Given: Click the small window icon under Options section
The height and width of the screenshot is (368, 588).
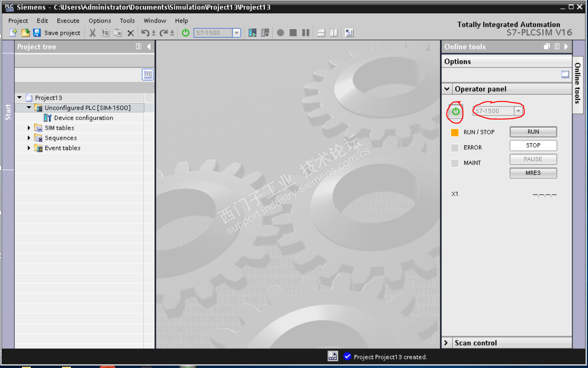Looking at the screenshot, I should [x=565, y=74].
